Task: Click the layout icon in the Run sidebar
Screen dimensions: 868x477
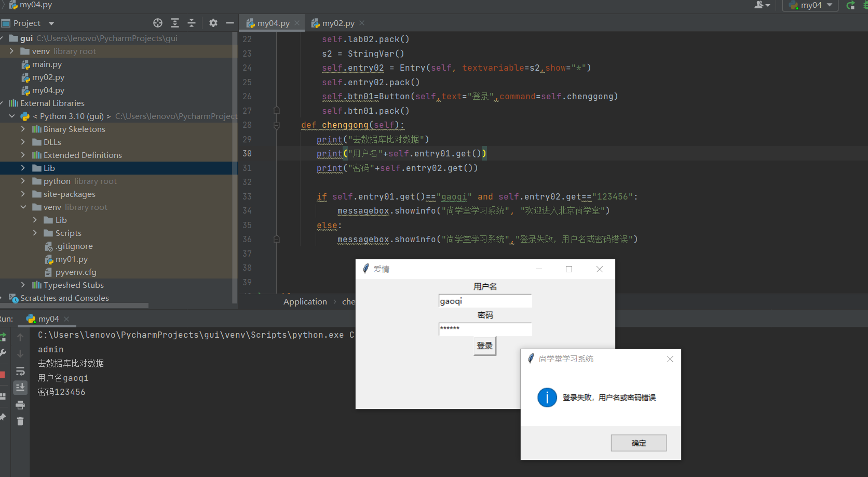Action: (3, 396)
